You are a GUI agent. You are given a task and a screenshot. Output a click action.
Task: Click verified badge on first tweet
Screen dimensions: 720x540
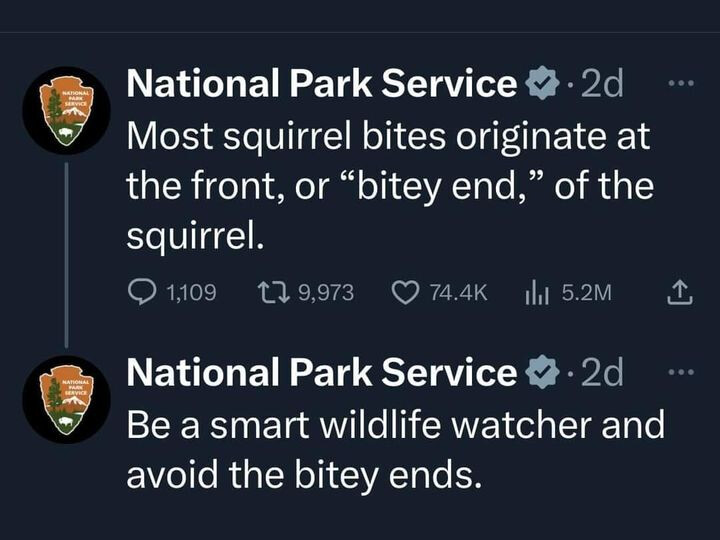[541, 85]
